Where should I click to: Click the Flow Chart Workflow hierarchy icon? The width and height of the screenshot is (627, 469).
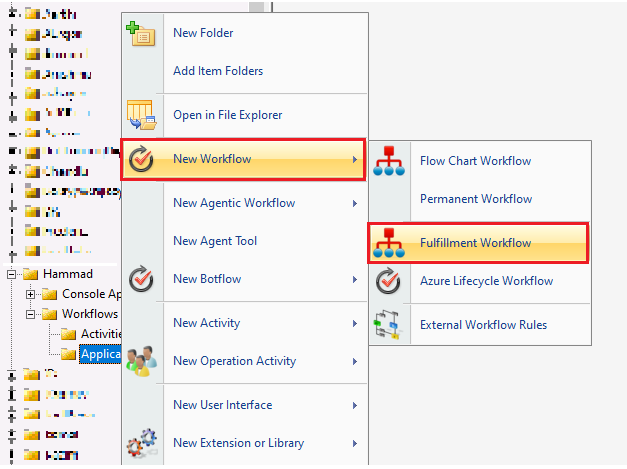click(x=389, y=161)
